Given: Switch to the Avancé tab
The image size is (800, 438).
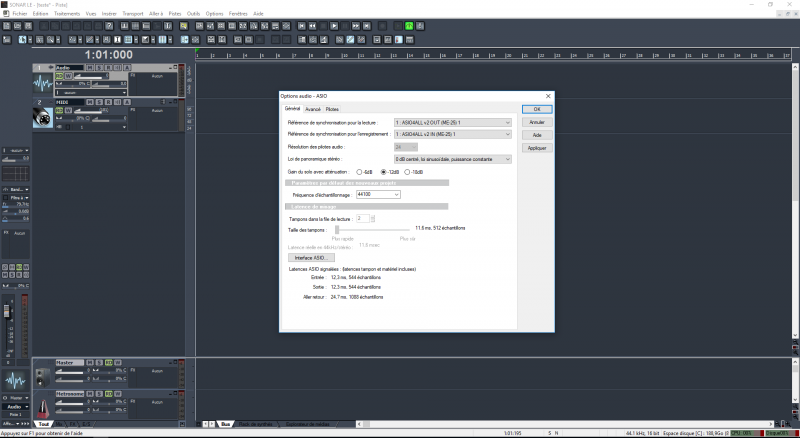Looking at the screenshot, I should pyautogui.click(x=313, y=109).
